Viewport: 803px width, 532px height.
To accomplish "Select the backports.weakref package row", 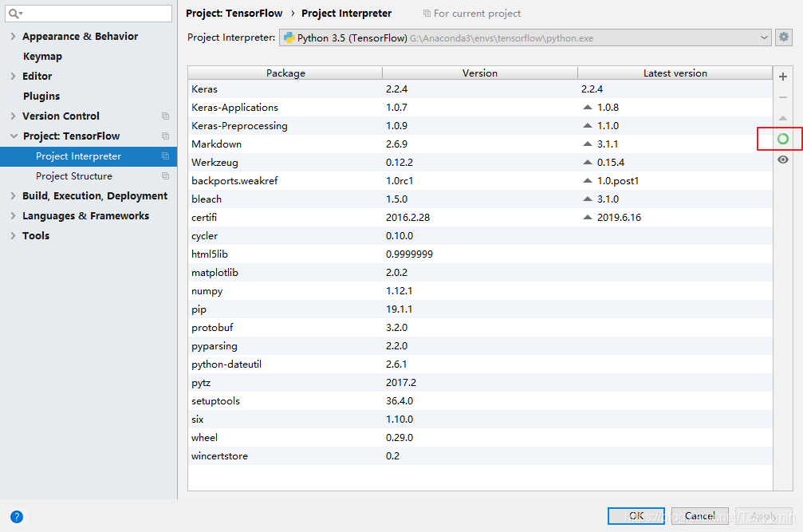I will 480,181.
